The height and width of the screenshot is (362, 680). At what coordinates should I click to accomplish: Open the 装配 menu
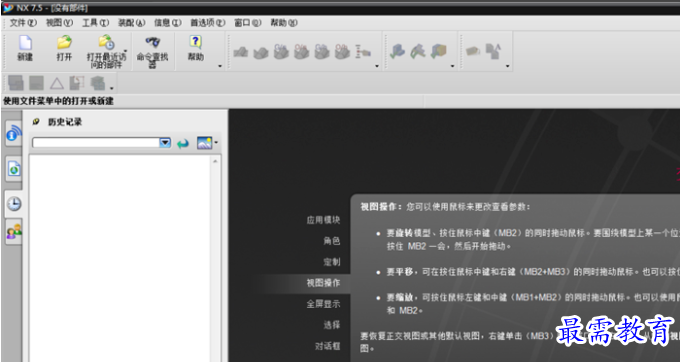point(131,23)
